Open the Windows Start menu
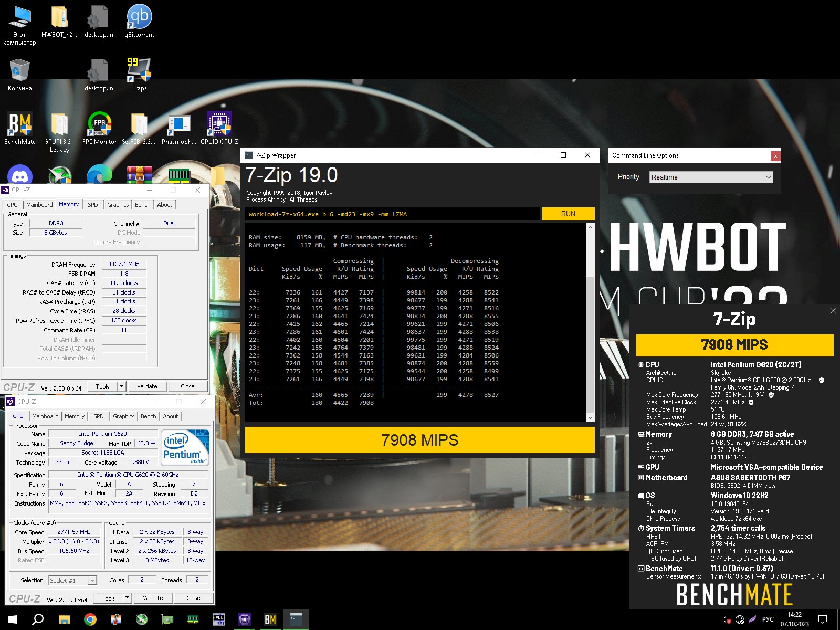Screen dimensions: 840x630 pyautogui.click(x=13, y=619)
